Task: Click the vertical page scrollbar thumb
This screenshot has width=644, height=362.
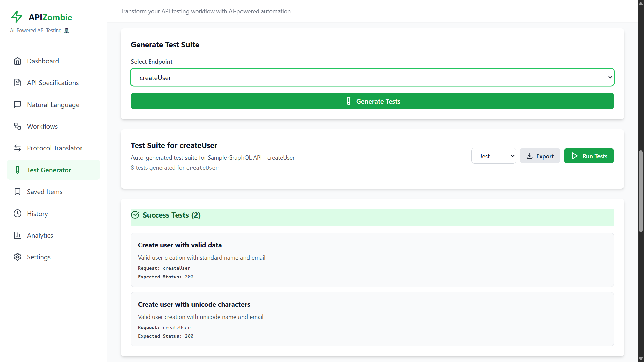Action: (x=641, y=191)
